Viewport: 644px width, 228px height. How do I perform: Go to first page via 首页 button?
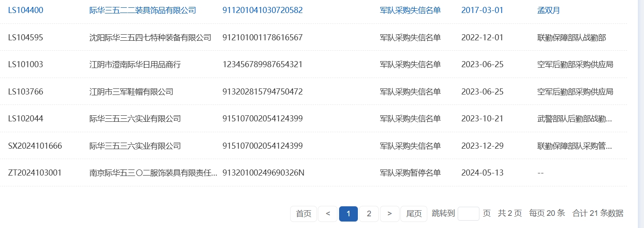click(304, 213)
